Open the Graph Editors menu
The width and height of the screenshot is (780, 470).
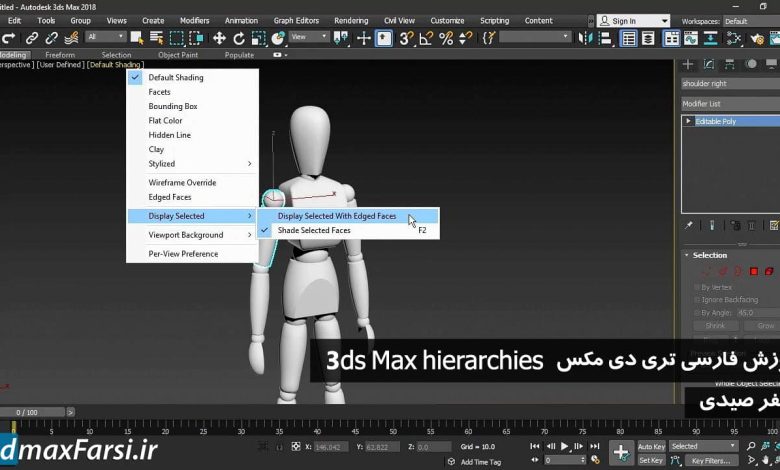pyautogui.click(x=296, y=20)
